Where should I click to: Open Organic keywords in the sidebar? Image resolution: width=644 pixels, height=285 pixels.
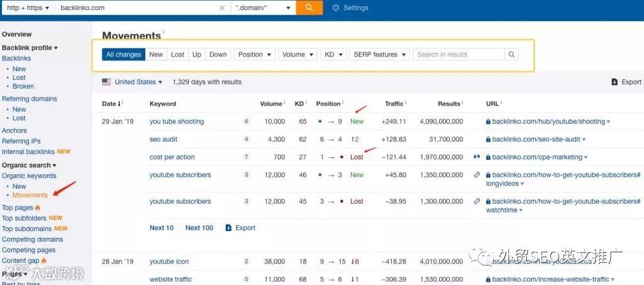pyautogui.click(x=29, y=176)
